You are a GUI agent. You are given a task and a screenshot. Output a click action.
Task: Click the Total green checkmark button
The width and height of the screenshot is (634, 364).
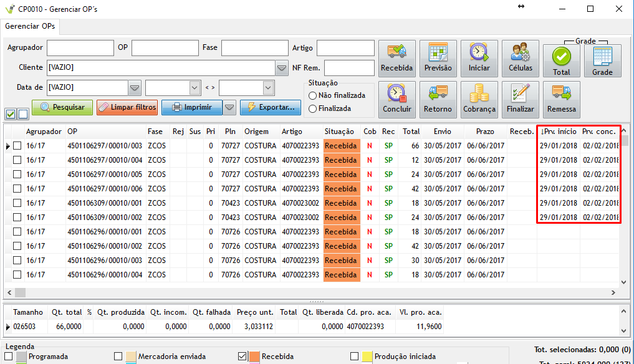[x=562, y=61]
